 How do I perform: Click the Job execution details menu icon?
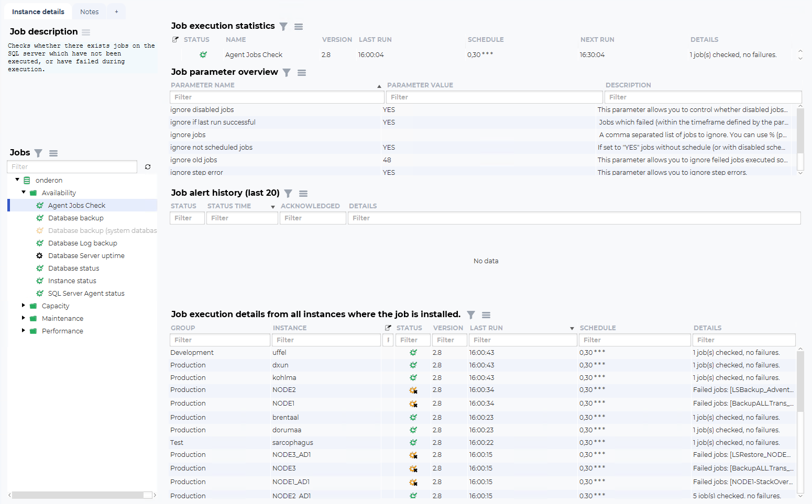tap(486, 315)
